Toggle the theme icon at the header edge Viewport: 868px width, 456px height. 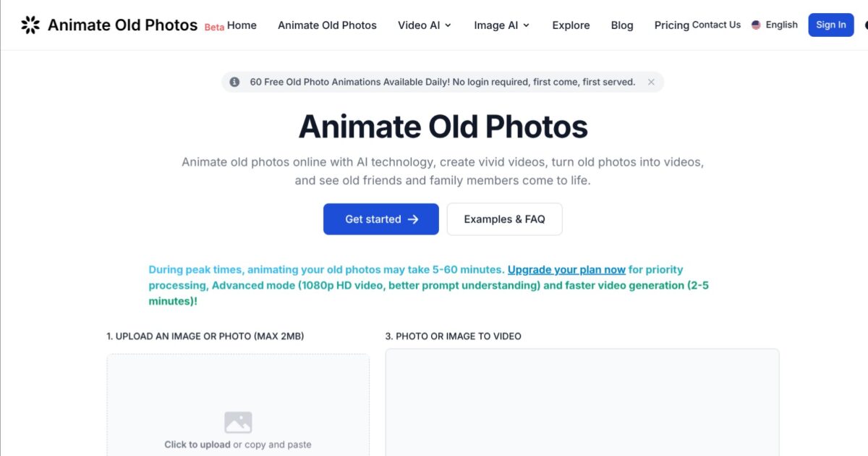coord(865,25)
